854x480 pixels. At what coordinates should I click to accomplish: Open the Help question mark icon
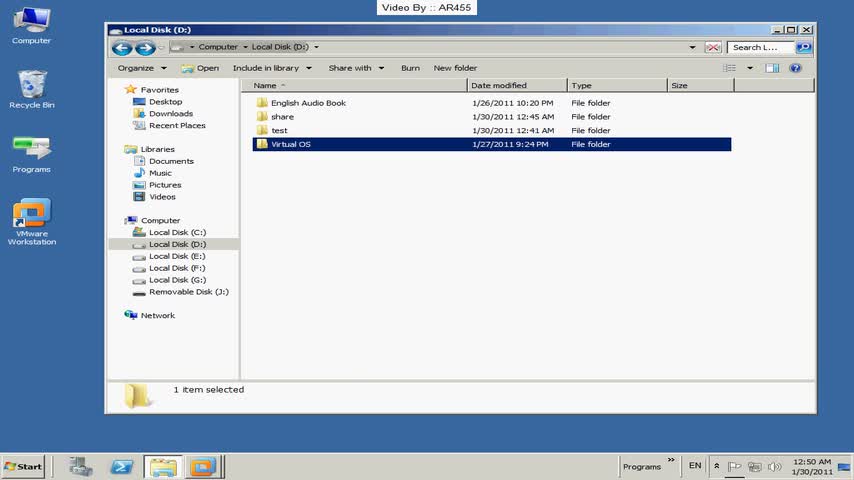[x=795, y=68]
